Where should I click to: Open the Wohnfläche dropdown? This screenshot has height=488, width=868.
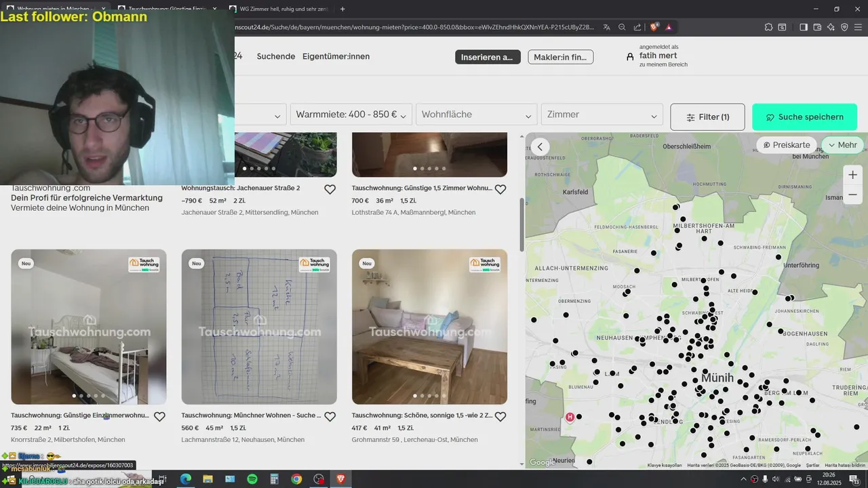click(x=477, y=115)
